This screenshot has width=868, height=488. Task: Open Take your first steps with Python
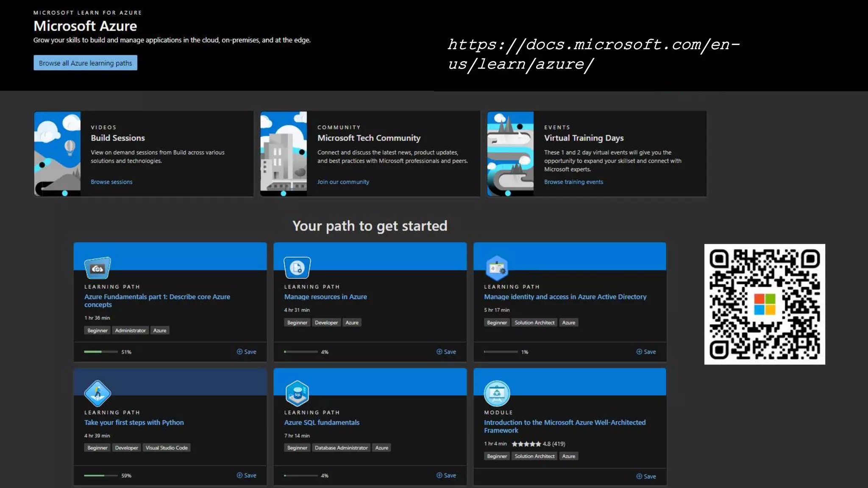[x=134, y=422]
